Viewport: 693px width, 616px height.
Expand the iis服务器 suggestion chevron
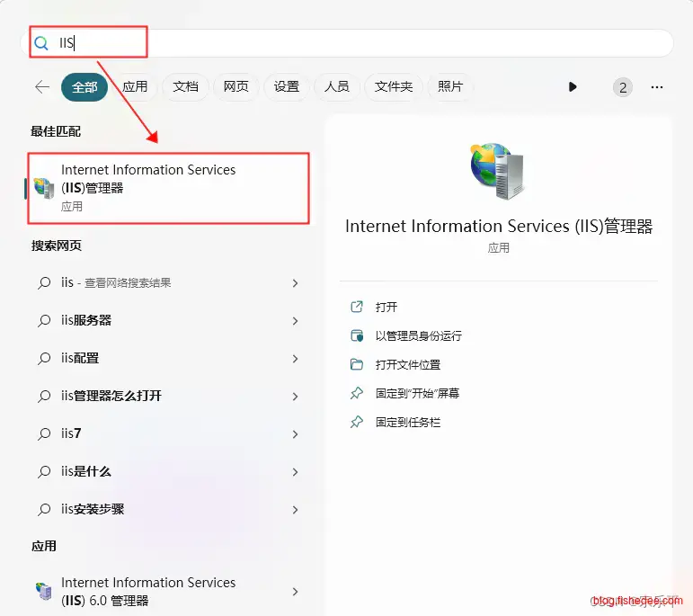click(x=295, y=321)
